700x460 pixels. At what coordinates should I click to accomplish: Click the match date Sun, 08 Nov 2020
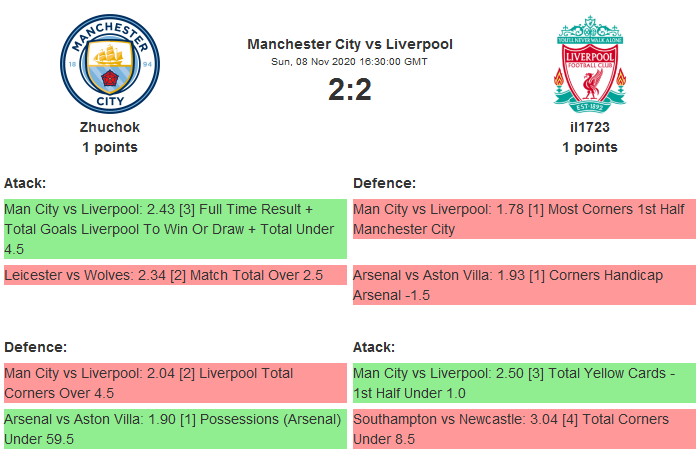[x=350, y=62]
